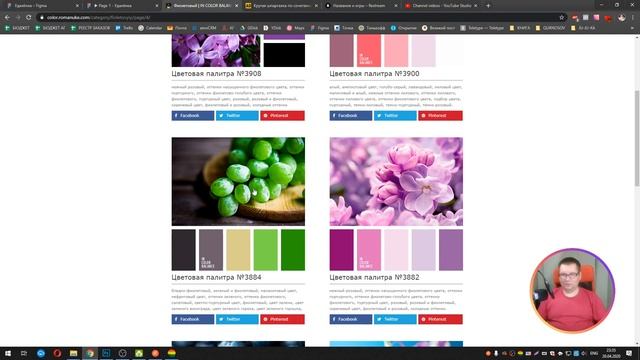Open the pink lilac flowers photo thumbnail
The width and height of the screenshot is (640, 360).
pyautogui.click(x=396, y=182)
